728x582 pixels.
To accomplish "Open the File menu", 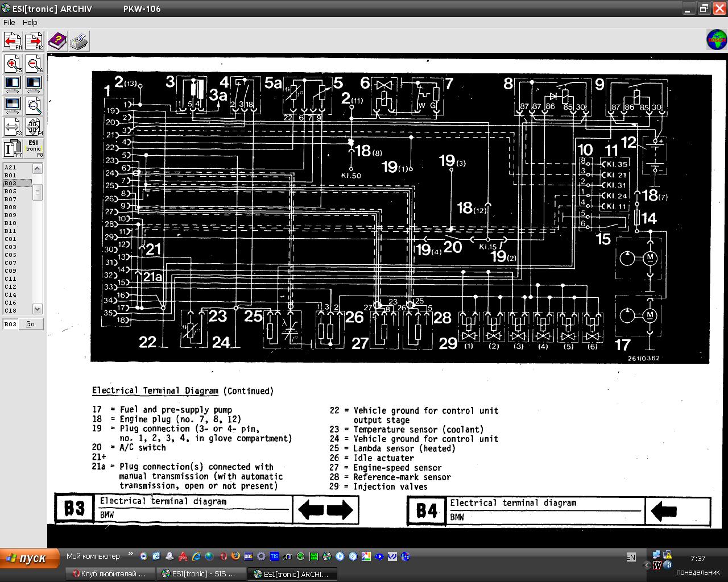I will pyautogui.click(x=9, y=22).
